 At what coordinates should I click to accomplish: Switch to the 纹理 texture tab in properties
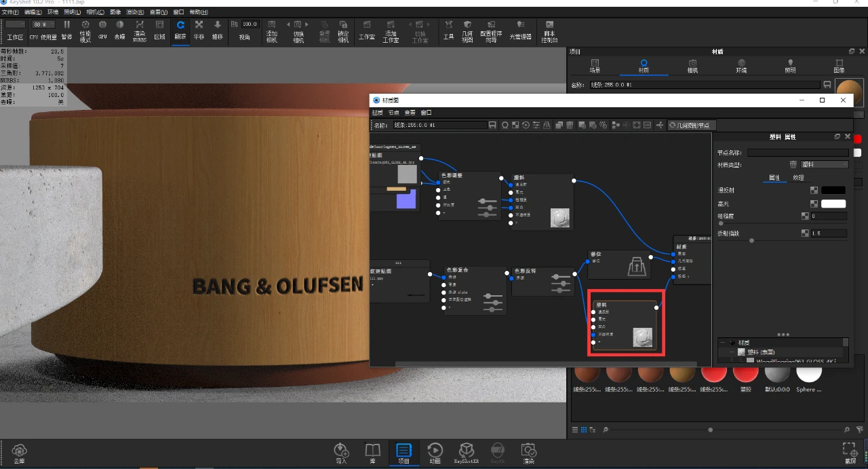[x=798, y=178]
